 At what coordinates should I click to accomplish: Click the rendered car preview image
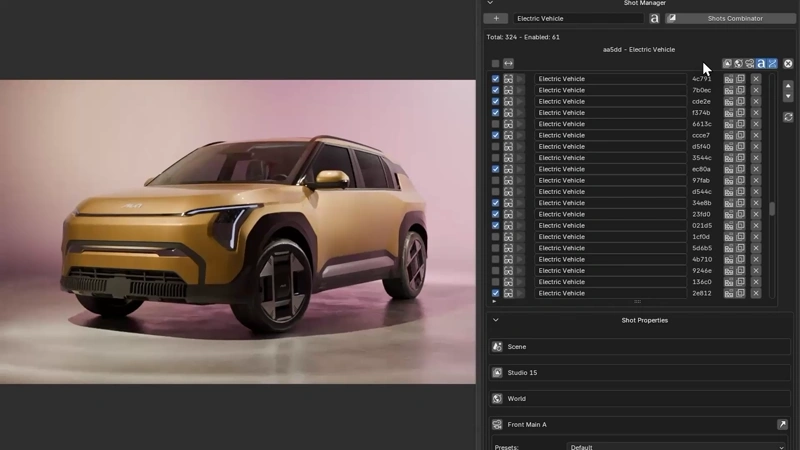[x=238, y=232]
